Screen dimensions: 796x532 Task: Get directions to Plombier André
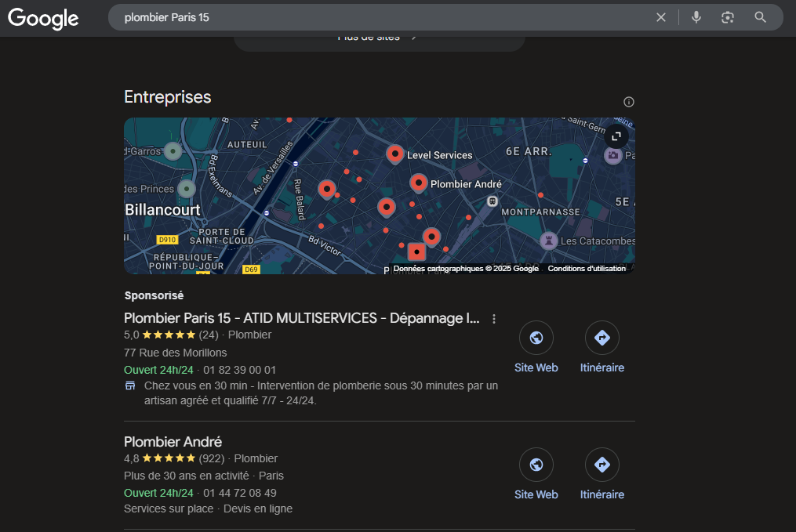point(602,465)
